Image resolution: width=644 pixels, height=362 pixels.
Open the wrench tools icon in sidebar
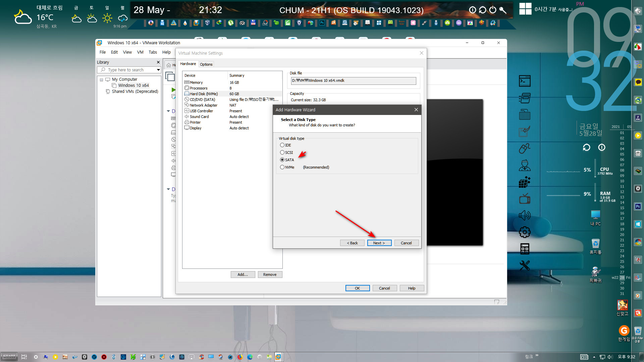point(525,265)
